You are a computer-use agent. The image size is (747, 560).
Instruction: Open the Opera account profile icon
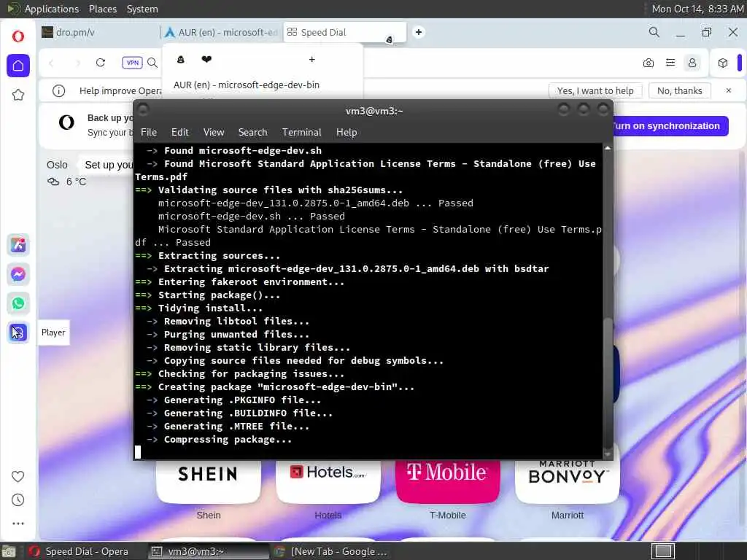pos(692,63)
